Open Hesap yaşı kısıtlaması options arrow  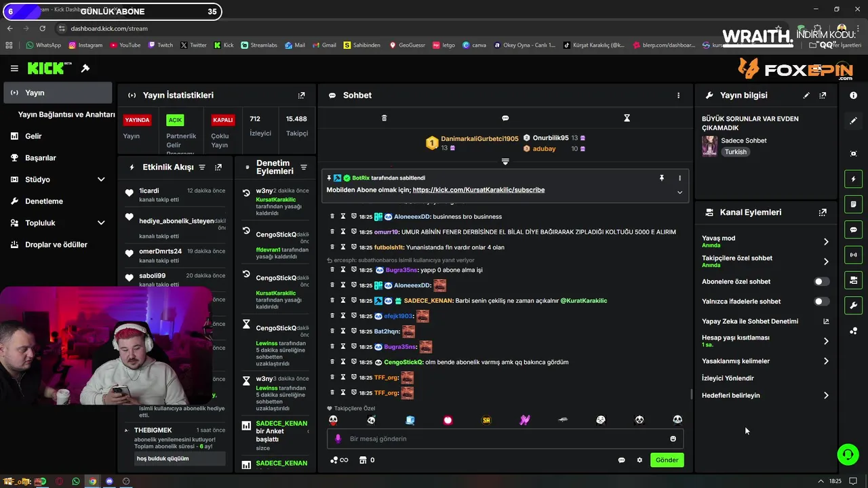pos(826,341)
